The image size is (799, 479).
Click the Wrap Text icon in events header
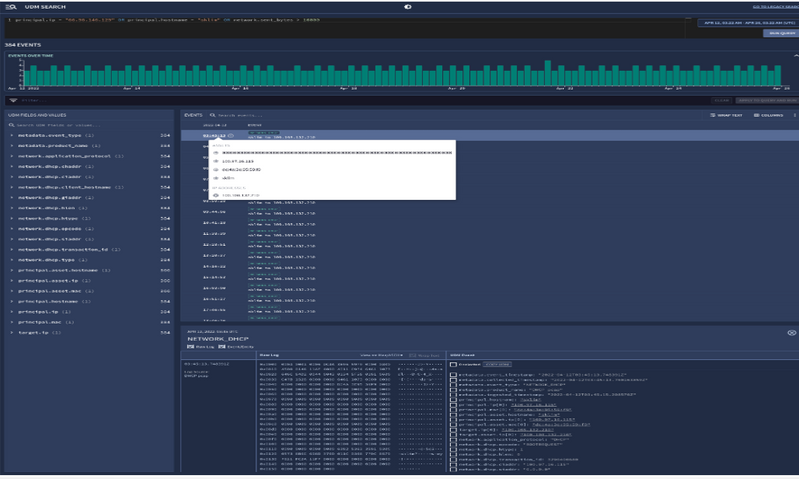(x=713, y=115)
